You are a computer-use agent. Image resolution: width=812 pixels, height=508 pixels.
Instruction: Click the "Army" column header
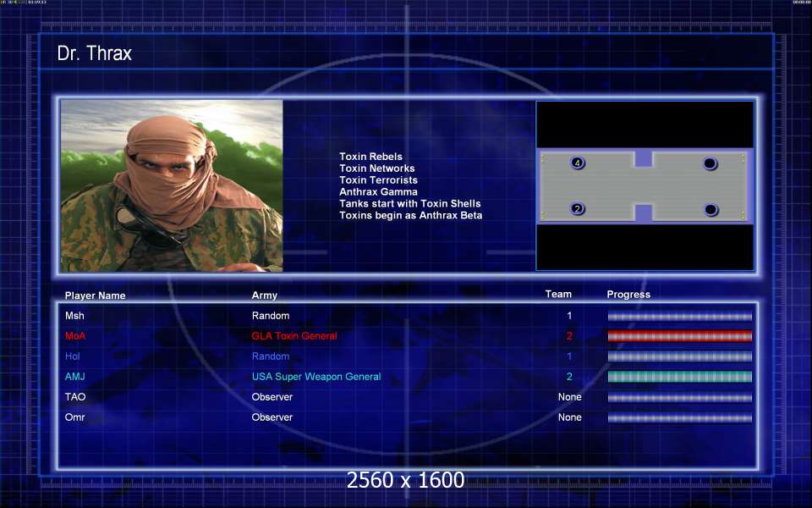click(x=264, y=295)
